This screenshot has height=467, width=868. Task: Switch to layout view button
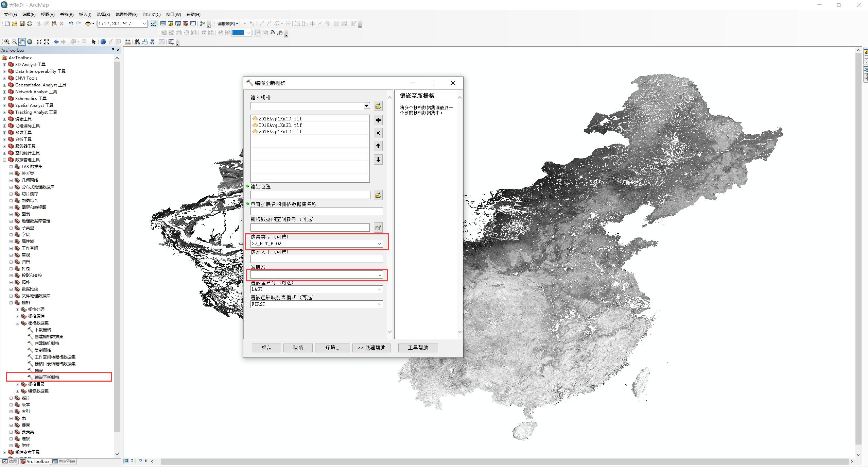point(132,461)
